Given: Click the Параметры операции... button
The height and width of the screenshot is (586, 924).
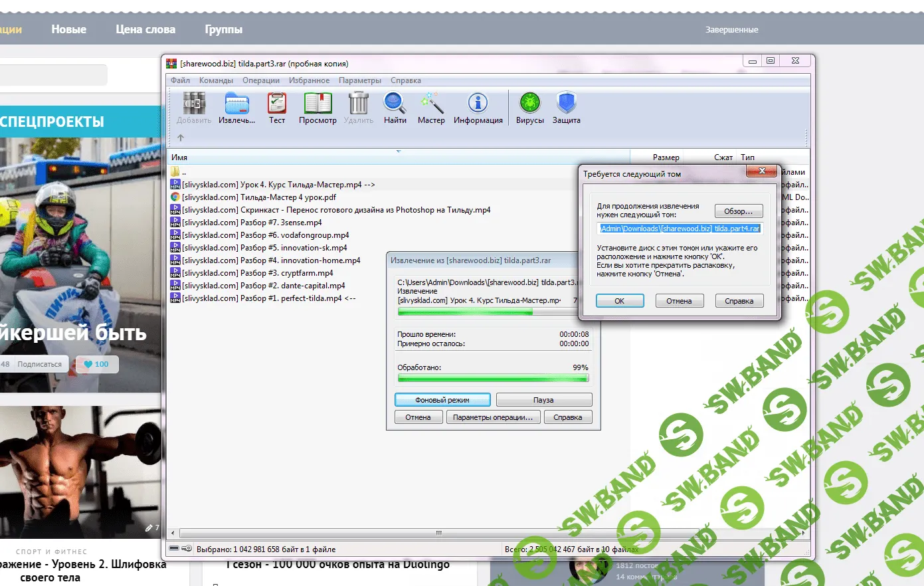Looking at the screenshot, I should (492, 417).
